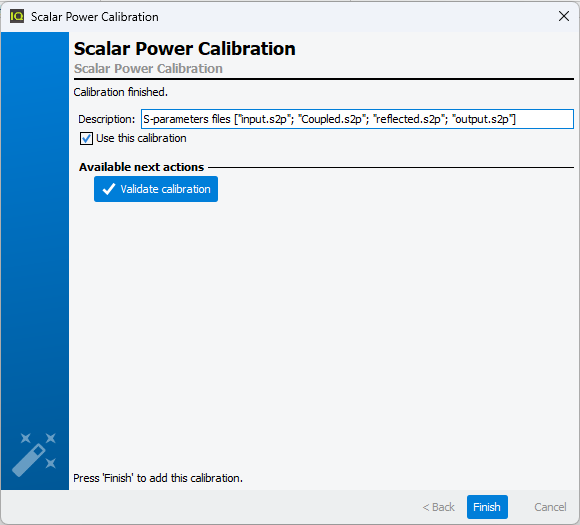Focus the Description text field
Viewport: 580px width, 525px height.
357,119
